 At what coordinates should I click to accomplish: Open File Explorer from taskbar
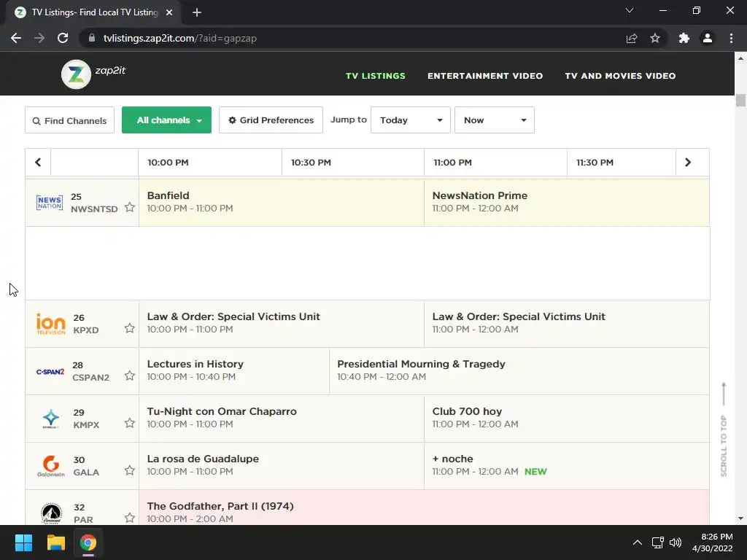55,542
